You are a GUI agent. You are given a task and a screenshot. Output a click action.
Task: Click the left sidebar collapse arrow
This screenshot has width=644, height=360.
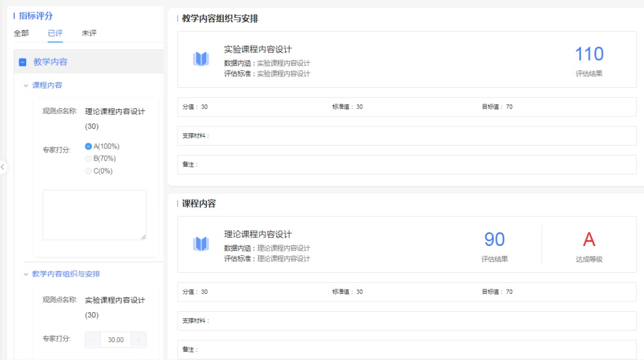pyautogui.click(x=3, y=167)
